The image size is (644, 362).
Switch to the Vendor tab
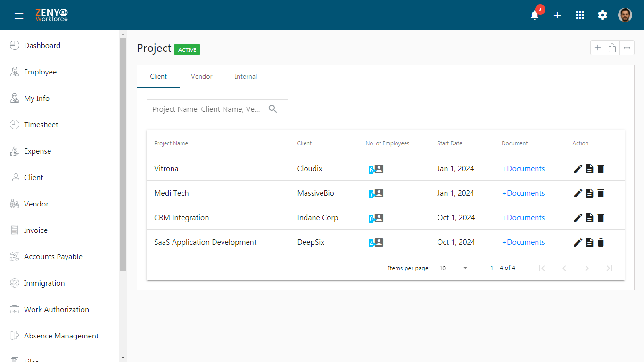point(202,76)
